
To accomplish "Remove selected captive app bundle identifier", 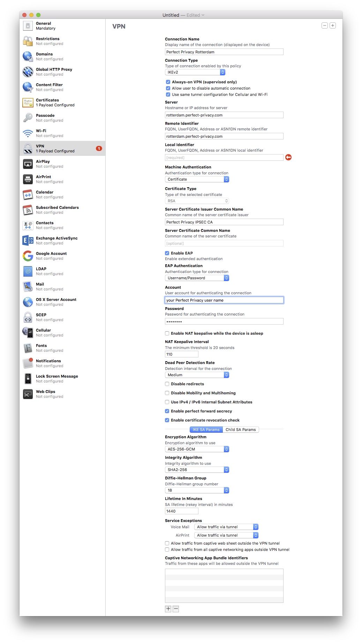I will 176,609.
